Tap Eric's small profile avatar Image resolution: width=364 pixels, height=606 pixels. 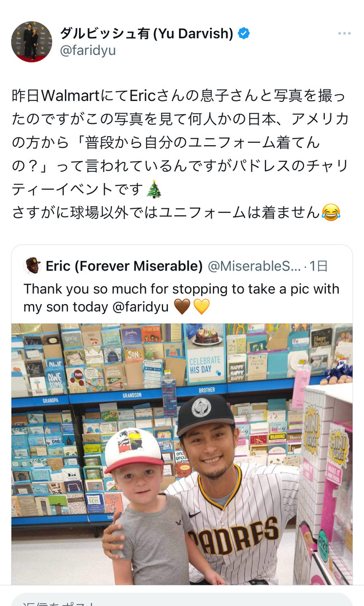point(32,266)
